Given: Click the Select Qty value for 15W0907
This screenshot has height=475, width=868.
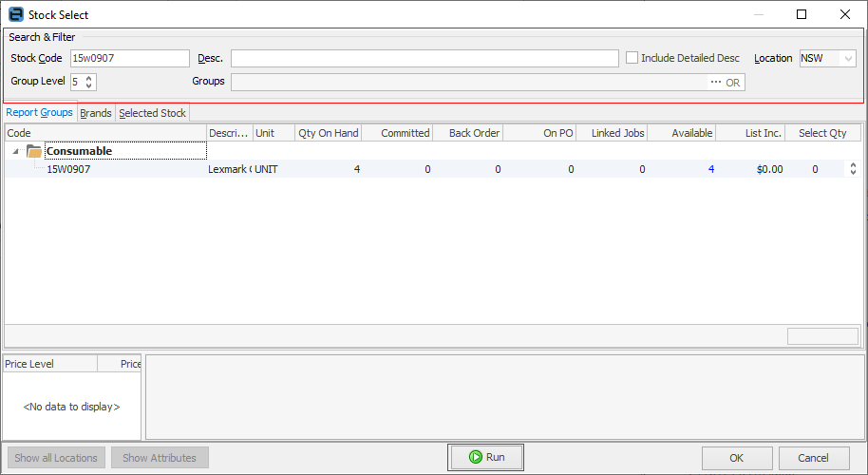Looking at the screenshot, I should (x=815, y=169).
